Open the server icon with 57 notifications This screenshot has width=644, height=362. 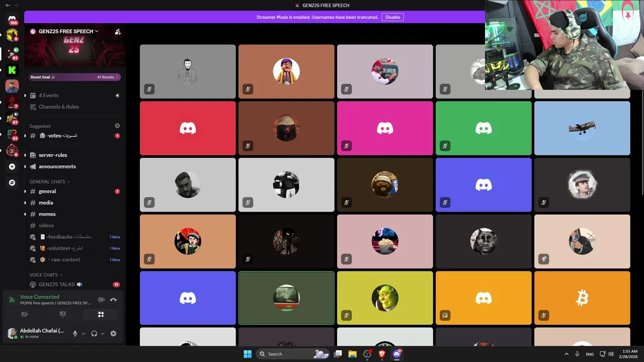coord(12,119)
